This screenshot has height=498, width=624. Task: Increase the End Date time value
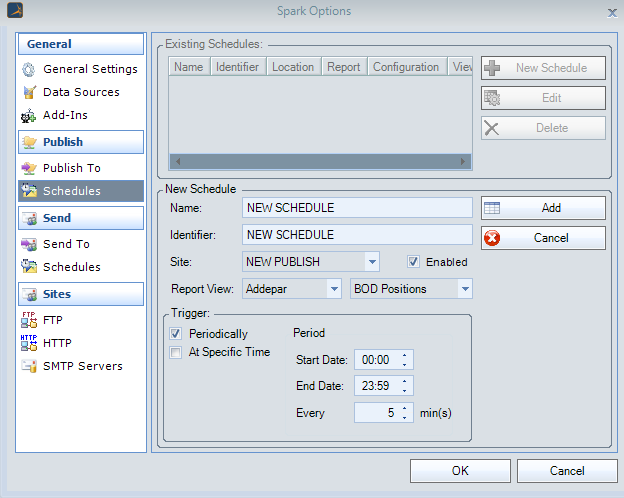click(x=404, y=381)
